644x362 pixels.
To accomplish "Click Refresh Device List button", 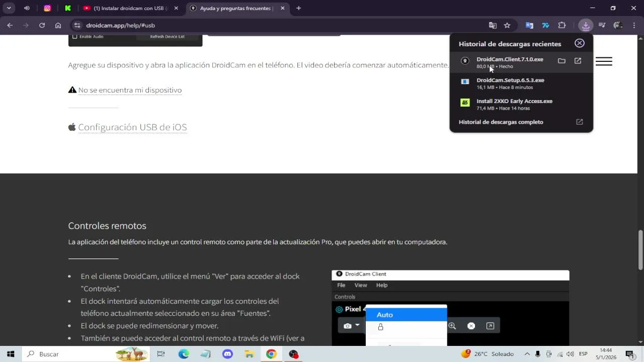I will (167, 36).
